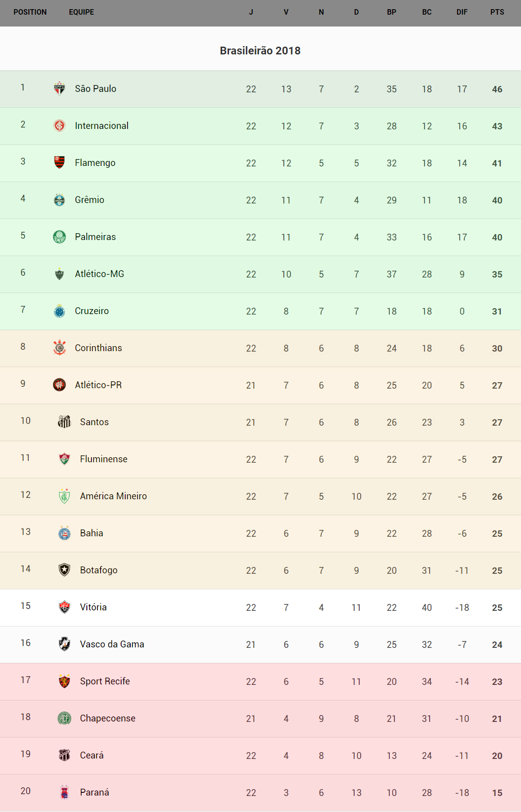Click the Cruzeiro team name
This screenshot has height=812, width=521.
click(92, 311)
